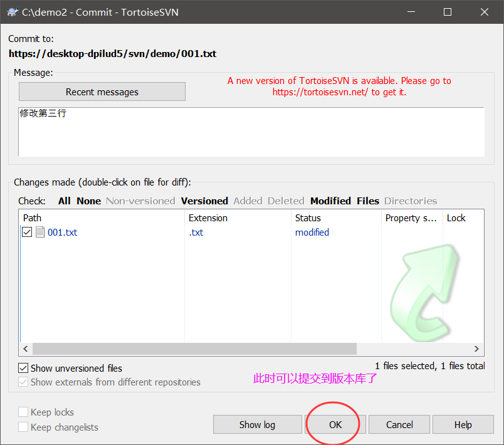The image size is (504, 445).
Task: Check All files in changes list
Action: (65, 201)
